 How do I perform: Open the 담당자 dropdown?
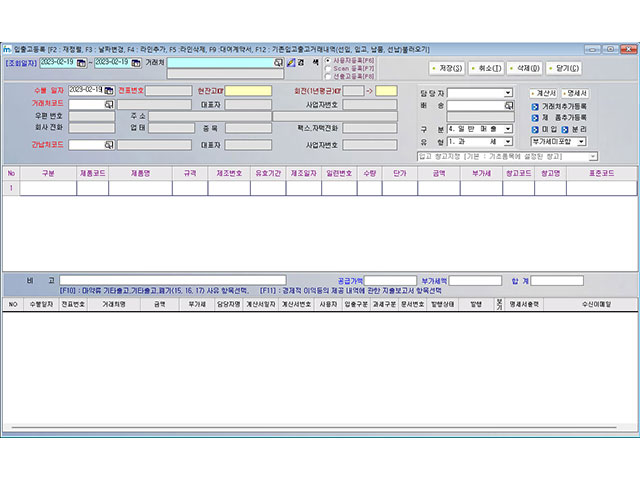point(508,93)
